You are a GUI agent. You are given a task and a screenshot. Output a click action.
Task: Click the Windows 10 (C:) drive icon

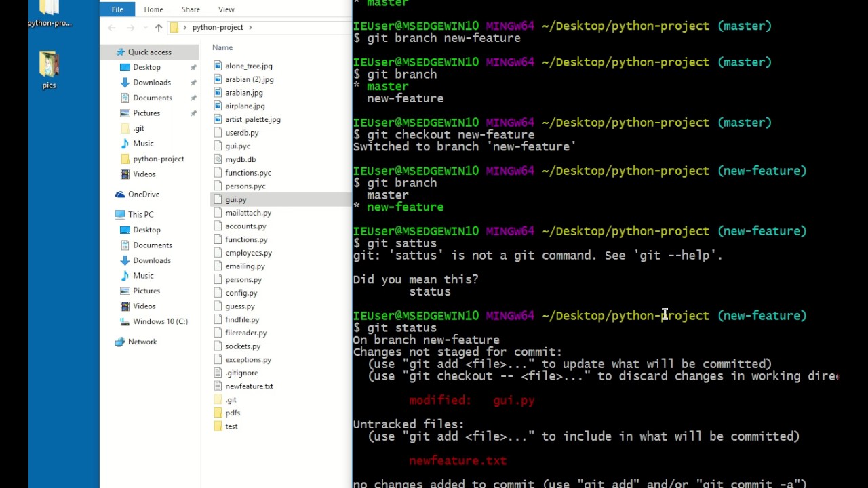(x=125, y=321)
